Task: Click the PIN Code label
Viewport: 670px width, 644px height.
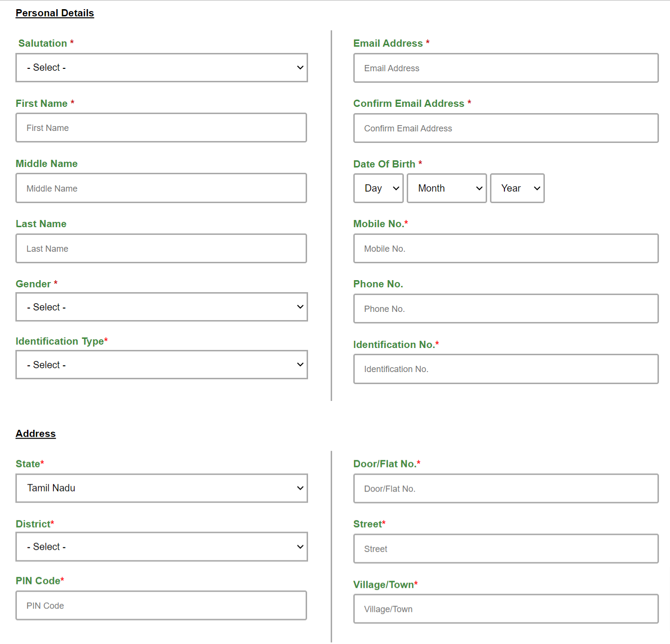Action: coord(38,581)
